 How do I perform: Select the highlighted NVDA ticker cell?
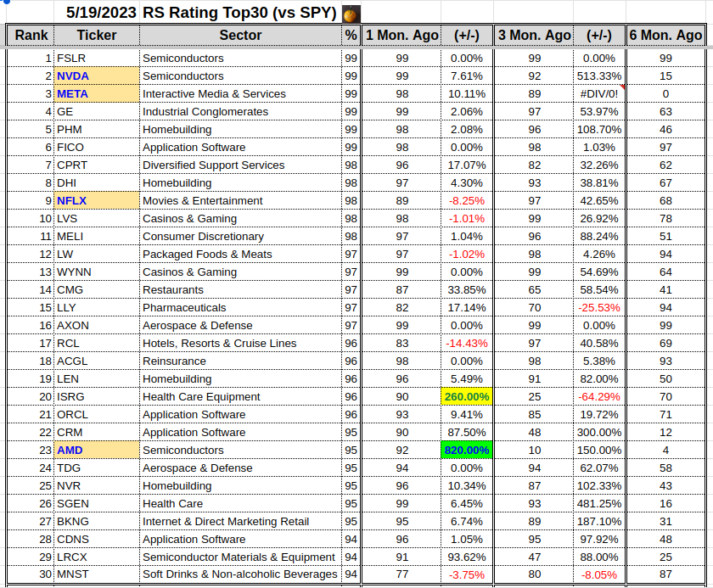pos(97,76)
